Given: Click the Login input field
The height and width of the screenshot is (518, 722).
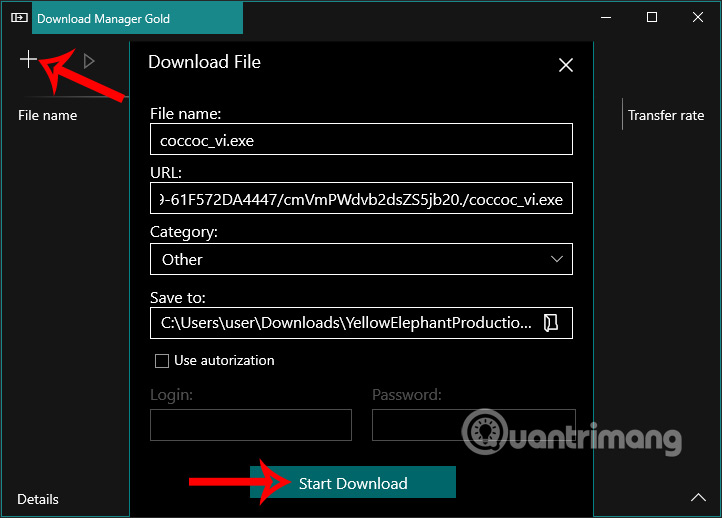Looking at the screenshot, I should pyautogui.click(x=250, y=425).
